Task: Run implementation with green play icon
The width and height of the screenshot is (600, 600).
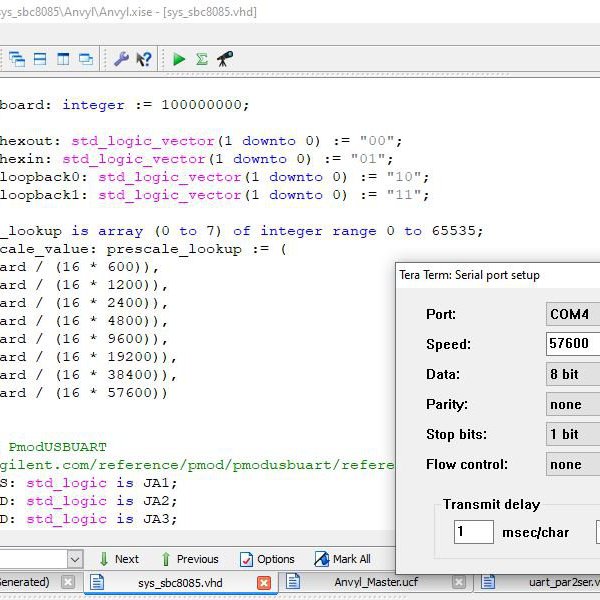Action: (179, 59)
